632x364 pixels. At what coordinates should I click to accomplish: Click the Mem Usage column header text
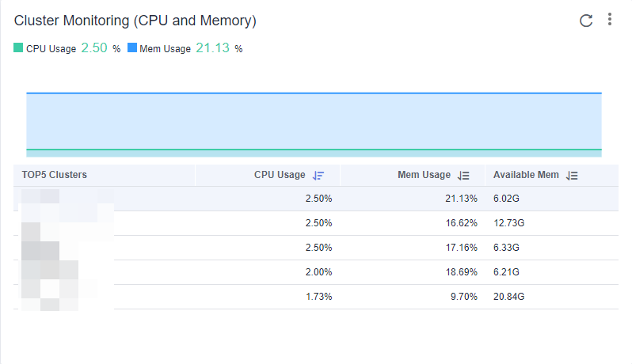coord(424,175)
